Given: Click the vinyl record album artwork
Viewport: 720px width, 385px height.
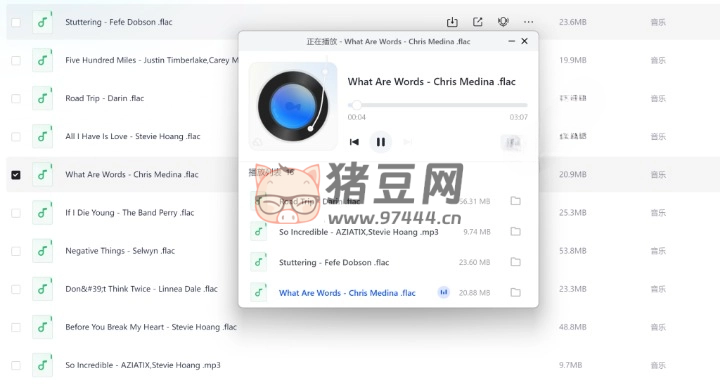Looking at the screenshot, I should coord(293,106).
